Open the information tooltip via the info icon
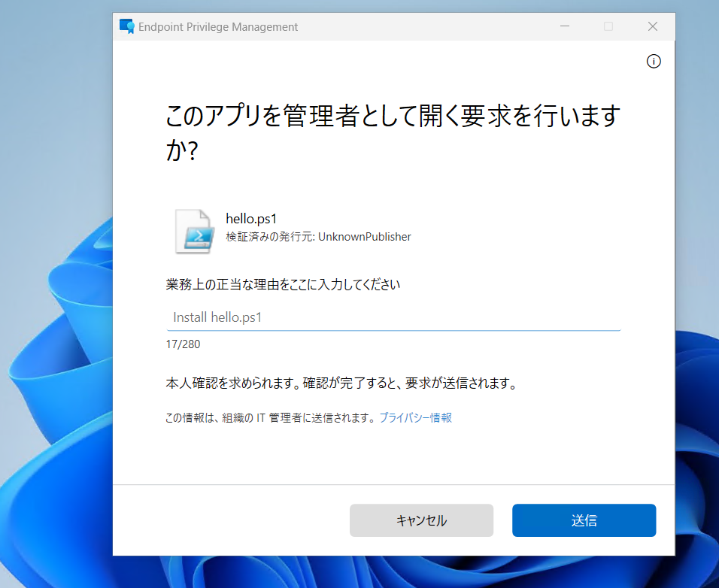Screen dimensions: 719x588 pyautogui.click(x=654, y=61)
